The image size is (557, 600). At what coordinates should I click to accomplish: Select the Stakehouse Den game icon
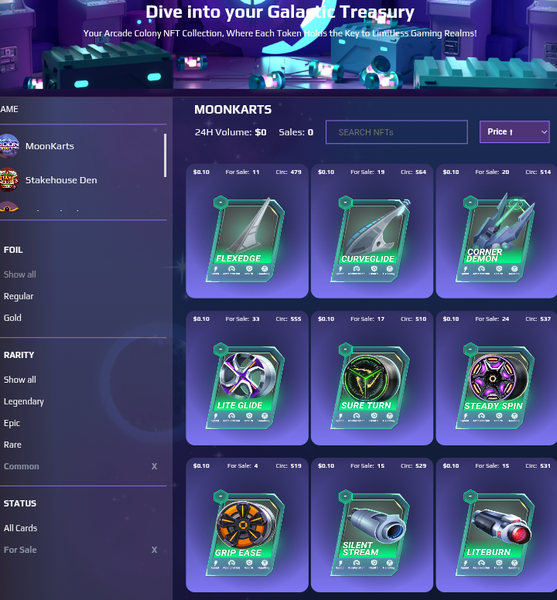(9, 179)
